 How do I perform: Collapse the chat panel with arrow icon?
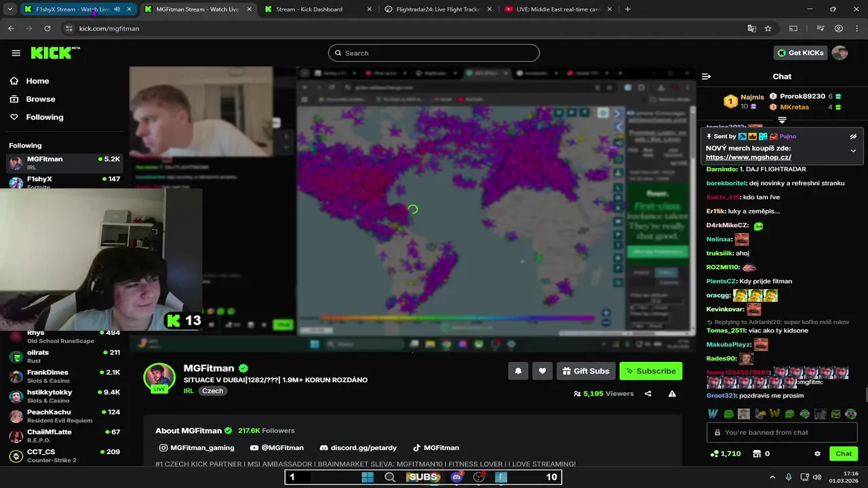point(706,77)
